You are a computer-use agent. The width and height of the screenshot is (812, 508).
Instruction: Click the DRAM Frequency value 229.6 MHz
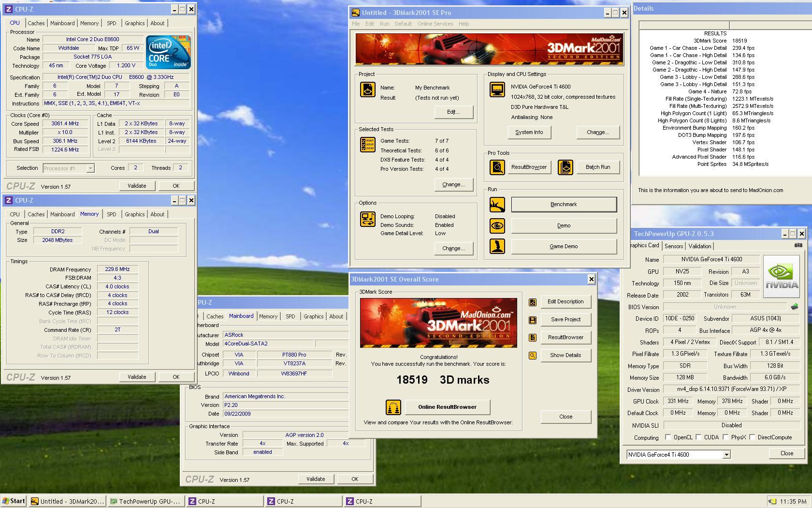[x=117, y=269]
